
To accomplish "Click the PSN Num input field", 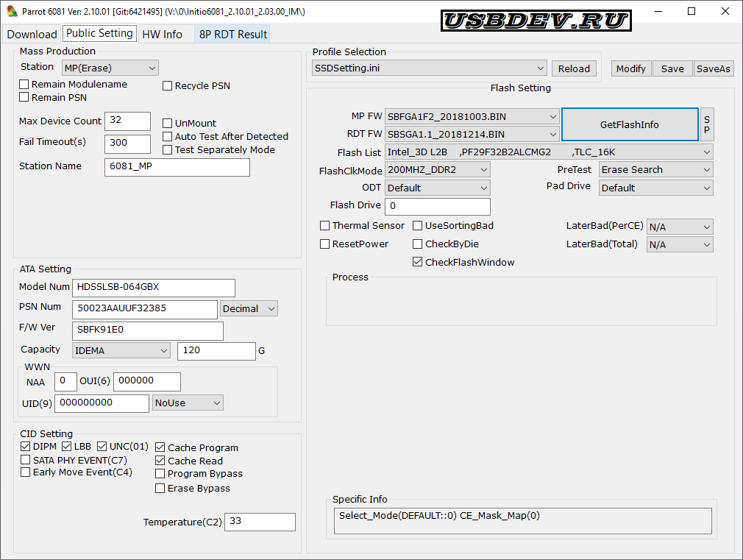I will (x=144, y=309).
